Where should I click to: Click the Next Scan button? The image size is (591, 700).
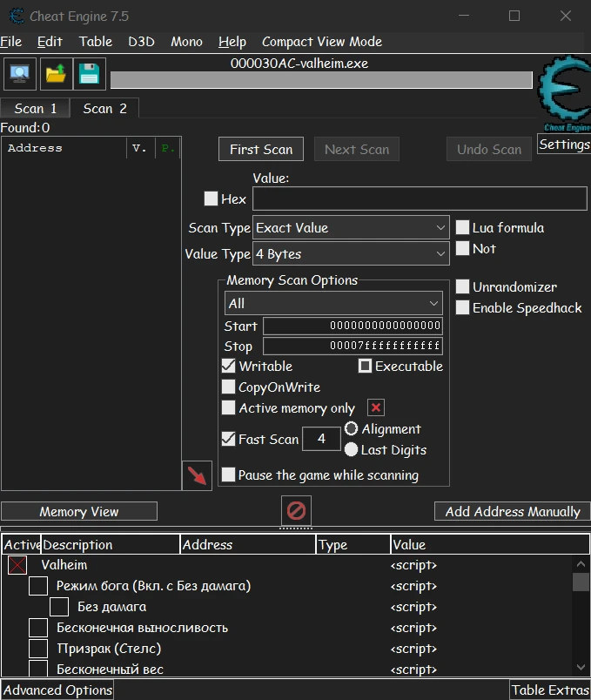tap(357, 149)
